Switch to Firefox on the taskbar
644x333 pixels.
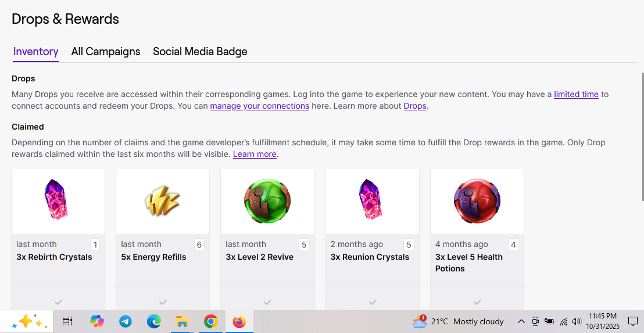point(239,321)
